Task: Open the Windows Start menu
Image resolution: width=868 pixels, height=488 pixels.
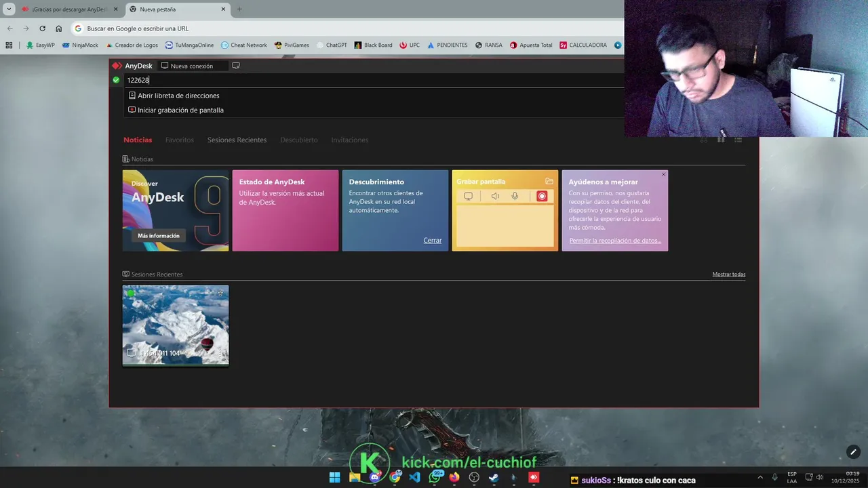Action: coord(335,477)
